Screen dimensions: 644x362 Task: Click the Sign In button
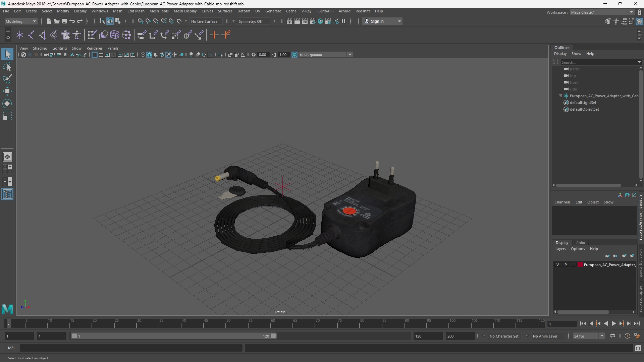382,21
